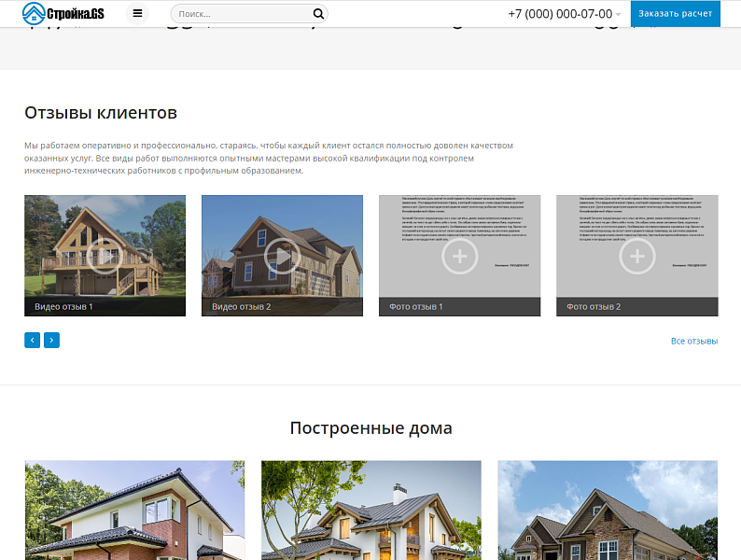This screenshot has height=560, width=741.
Task: Play the Видео отзыв 2 video
Action: (x=282, y=255)
